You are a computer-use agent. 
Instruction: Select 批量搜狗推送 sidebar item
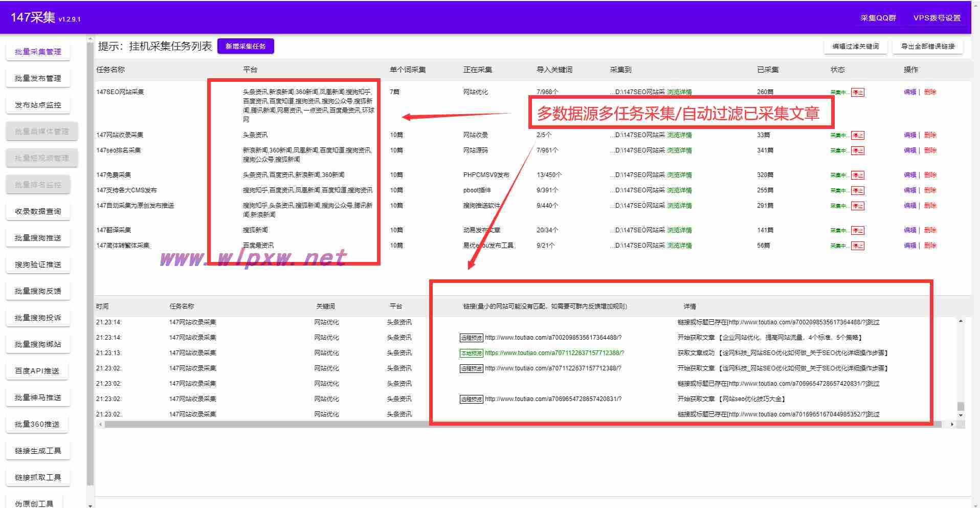[38, 238]
